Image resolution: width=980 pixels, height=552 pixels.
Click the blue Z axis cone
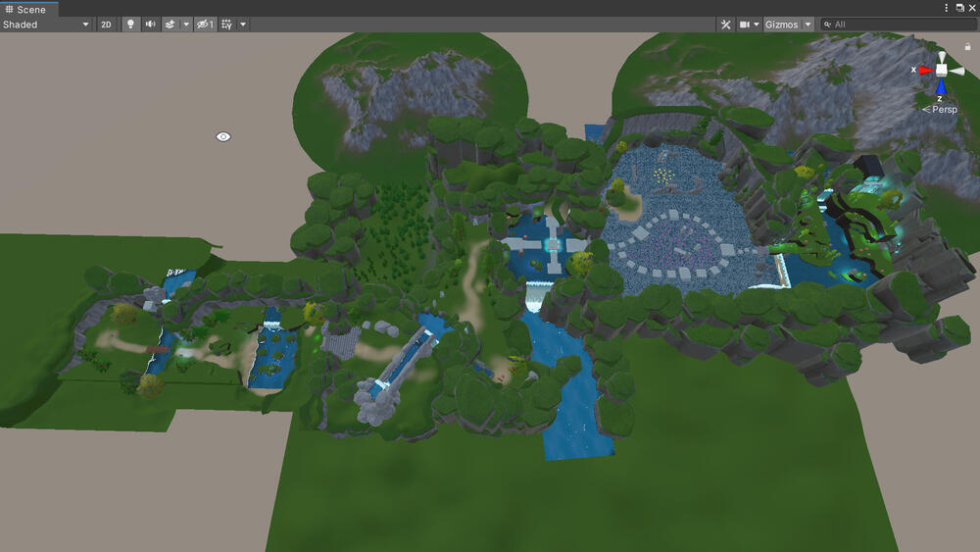coord(940,86)
